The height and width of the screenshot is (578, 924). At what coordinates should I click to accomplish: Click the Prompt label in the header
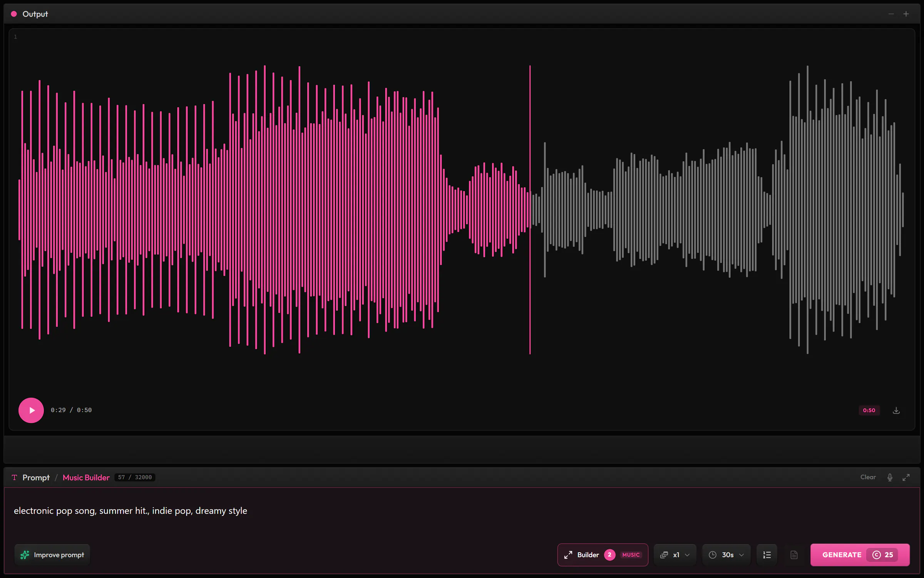(36, 477)
